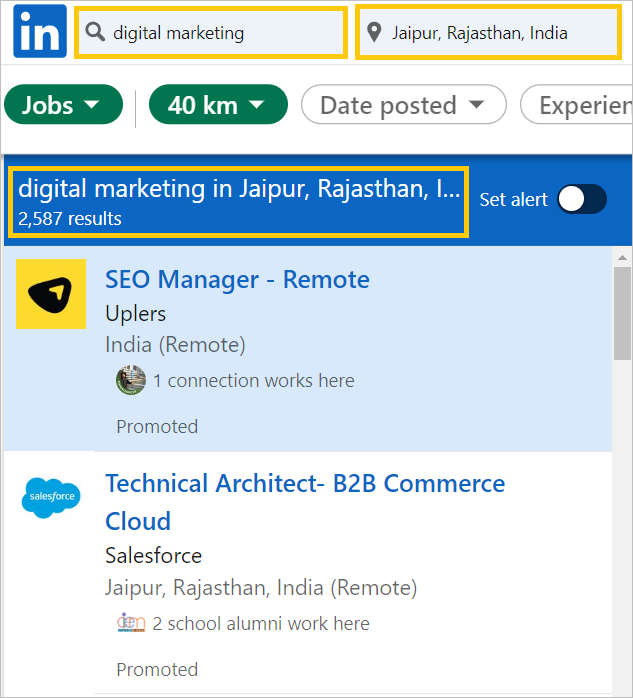
Task: Expand the Date posted filter
Action: pos(404,105)
